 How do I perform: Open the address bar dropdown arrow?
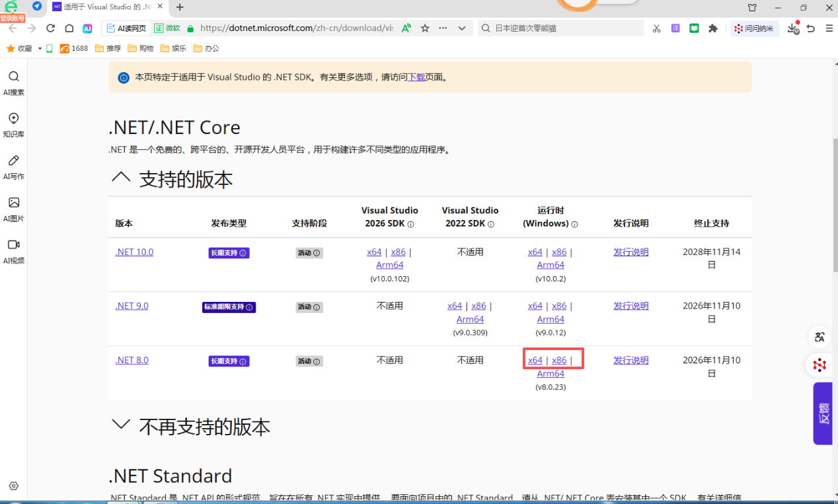click(x=461, y=28)
